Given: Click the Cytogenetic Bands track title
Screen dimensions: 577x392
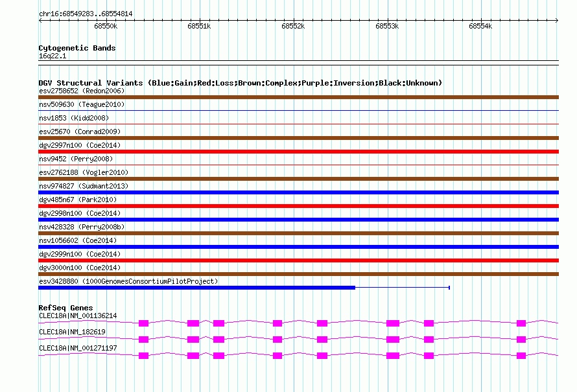Looking at the screenshot, I should [77, 48].
